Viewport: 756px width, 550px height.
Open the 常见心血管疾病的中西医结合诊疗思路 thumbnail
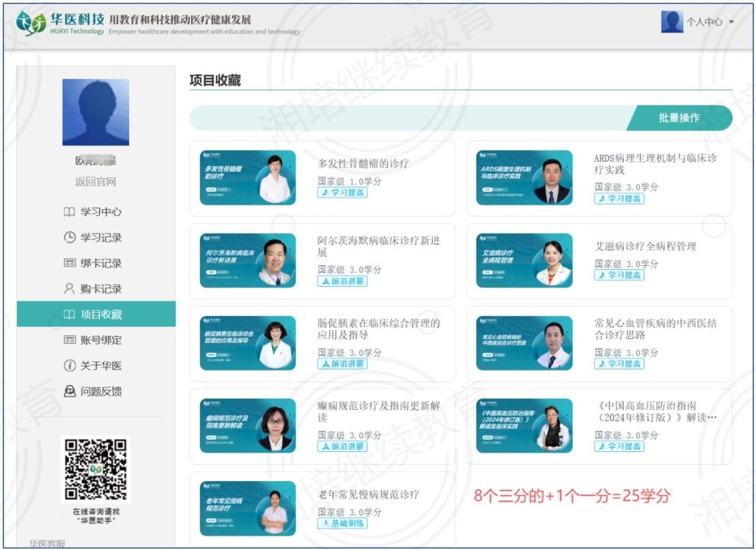pos(524,343)
